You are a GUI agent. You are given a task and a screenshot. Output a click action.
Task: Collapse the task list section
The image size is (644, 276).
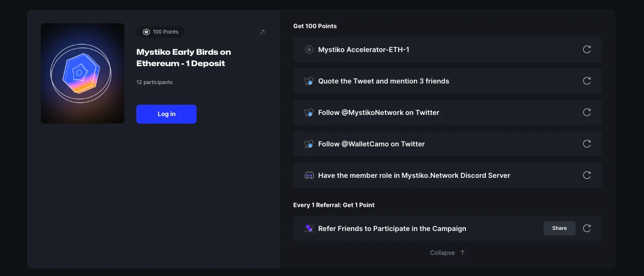tap(447, 253)
